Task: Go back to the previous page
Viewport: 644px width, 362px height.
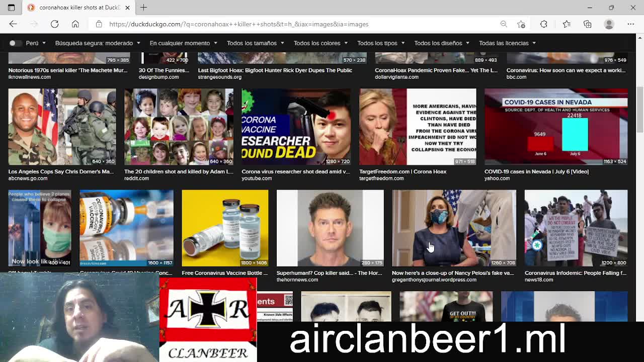Action: click(x=13, y=24)
